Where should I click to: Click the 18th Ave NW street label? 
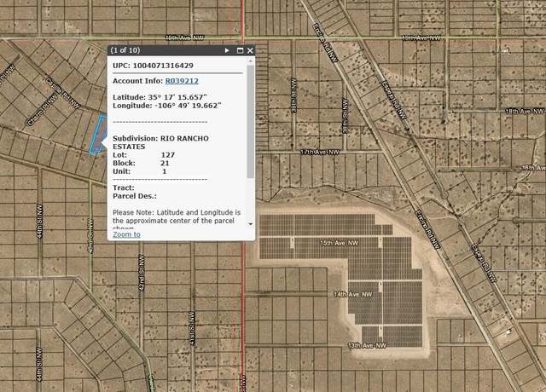(x=525, y=112)
